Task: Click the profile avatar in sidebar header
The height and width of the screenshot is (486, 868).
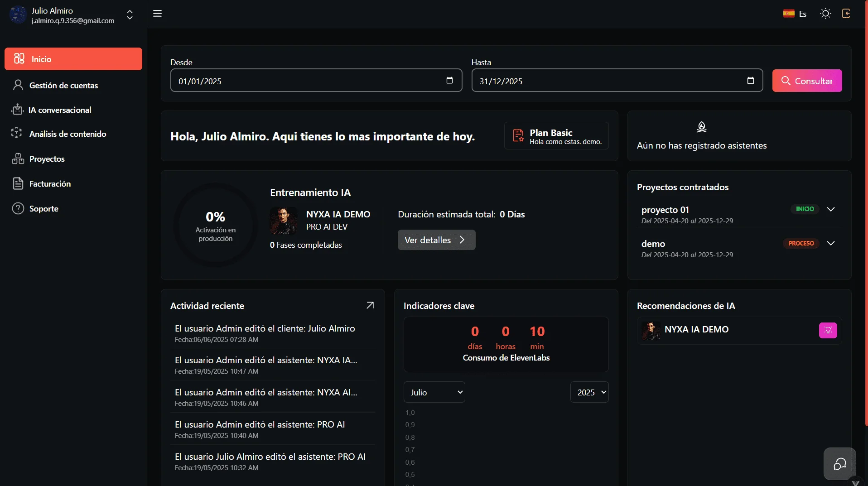Action: tap(18, 14)
